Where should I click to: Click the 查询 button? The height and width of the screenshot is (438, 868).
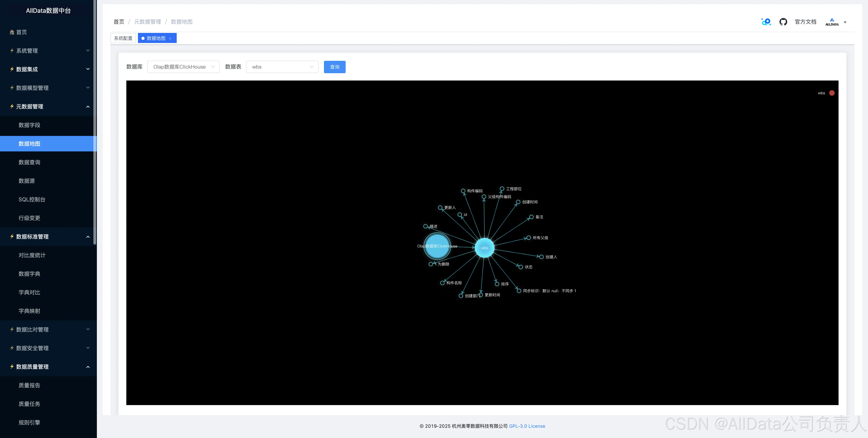point(334,67)
